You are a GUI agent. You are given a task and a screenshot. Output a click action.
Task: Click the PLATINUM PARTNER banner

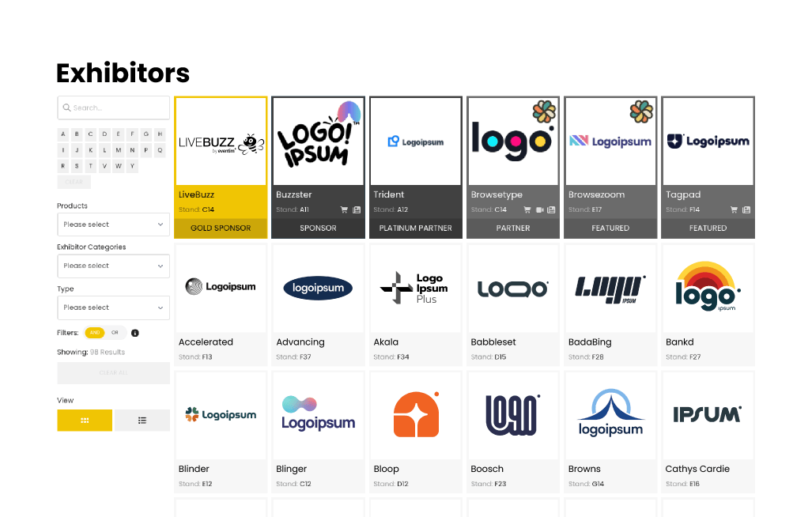point(415,228)
